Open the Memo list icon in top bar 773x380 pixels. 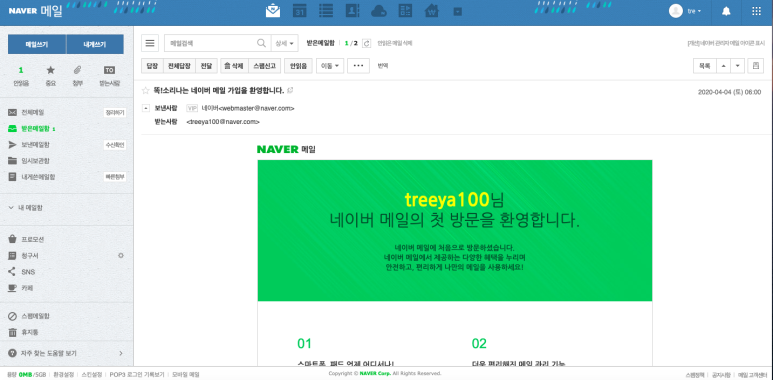(x=325, y=11)
